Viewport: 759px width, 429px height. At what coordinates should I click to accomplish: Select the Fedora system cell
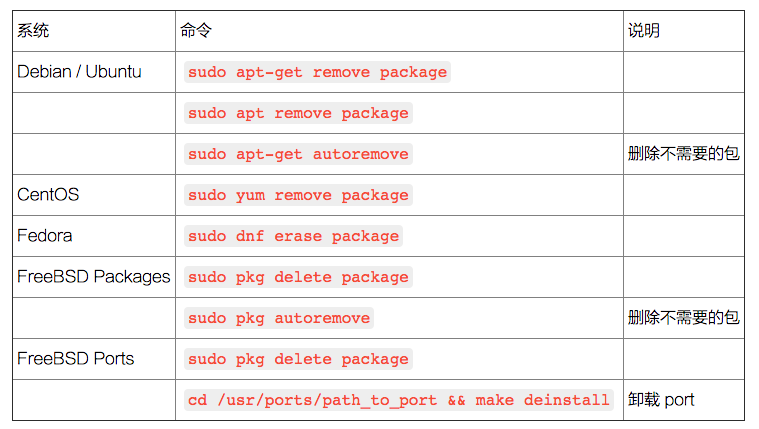point(45,236)
